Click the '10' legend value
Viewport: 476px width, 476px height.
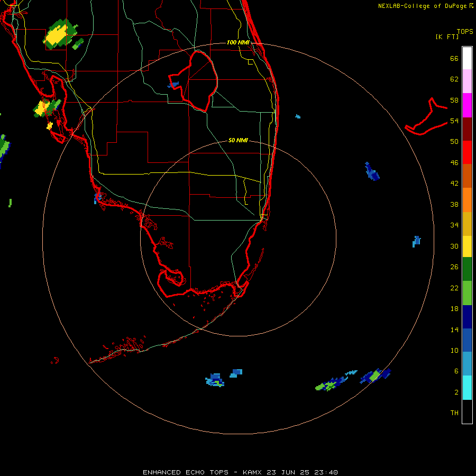click(x=454, y=350)
